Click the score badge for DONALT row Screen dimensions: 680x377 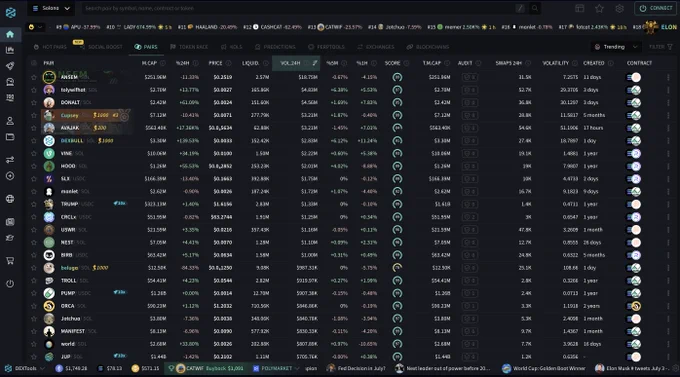(397, 103)
